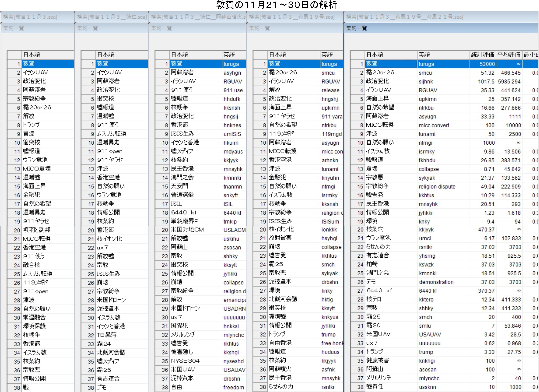The height and width of the screenshot is (392, 539).
Task: Click 項羽と劉邦 entry in first table
Action: click(37, 230)
